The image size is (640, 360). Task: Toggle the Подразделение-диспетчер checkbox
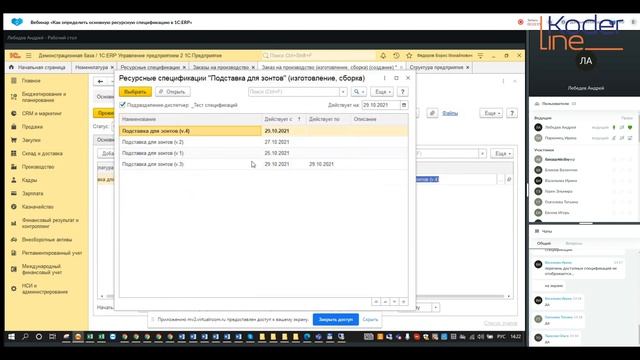click(x=122, y=105)
